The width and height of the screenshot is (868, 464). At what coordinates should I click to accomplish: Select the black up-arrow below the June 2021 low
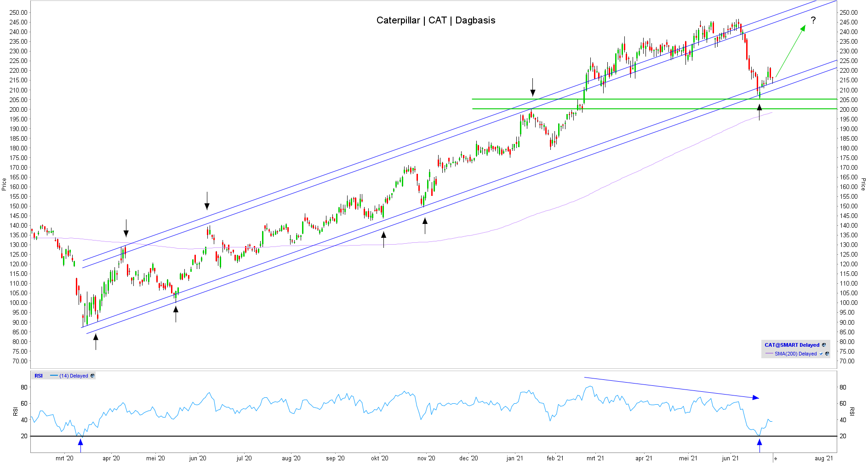759,112
